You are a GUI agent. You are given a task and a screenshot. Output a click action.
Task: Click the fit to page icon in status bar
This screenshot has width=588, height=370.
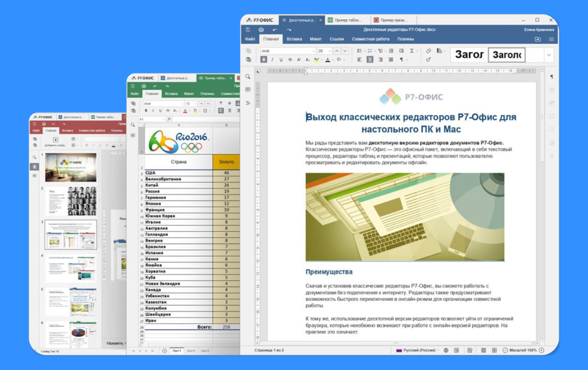coord(484,350)
